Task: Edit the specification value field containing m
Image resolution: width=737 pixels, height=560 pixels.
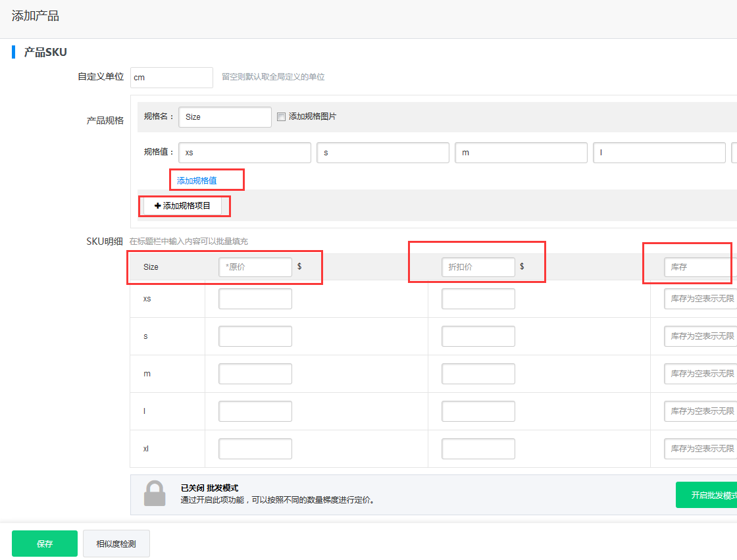Action: click(521, 153)
